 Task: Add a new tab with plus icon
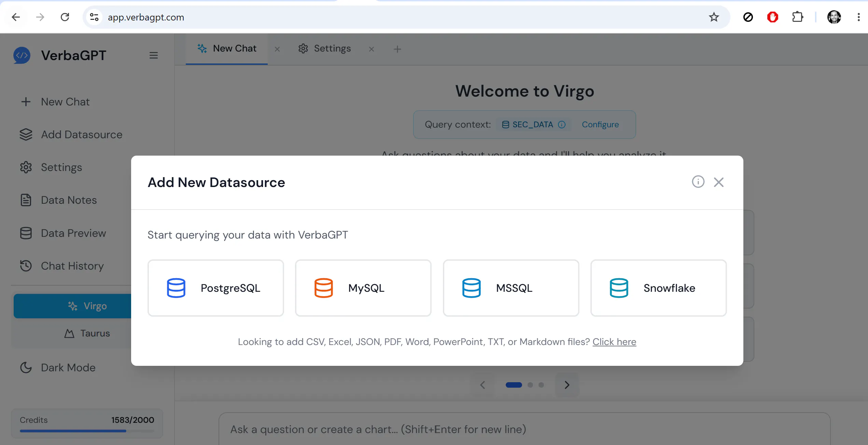tap(397, 49)
